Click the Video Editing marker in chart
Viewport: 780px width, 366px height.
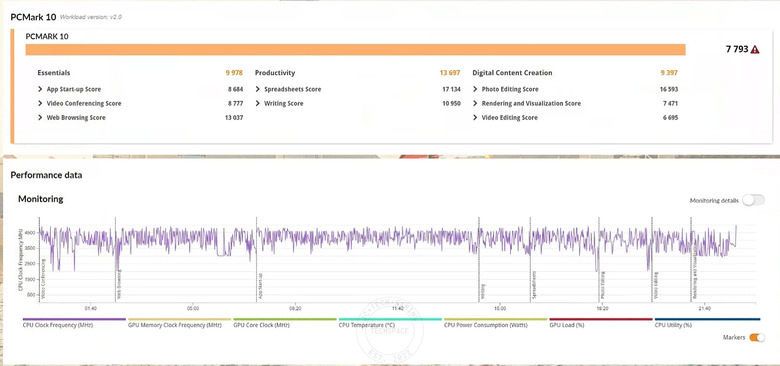click(x=656, y=285)
